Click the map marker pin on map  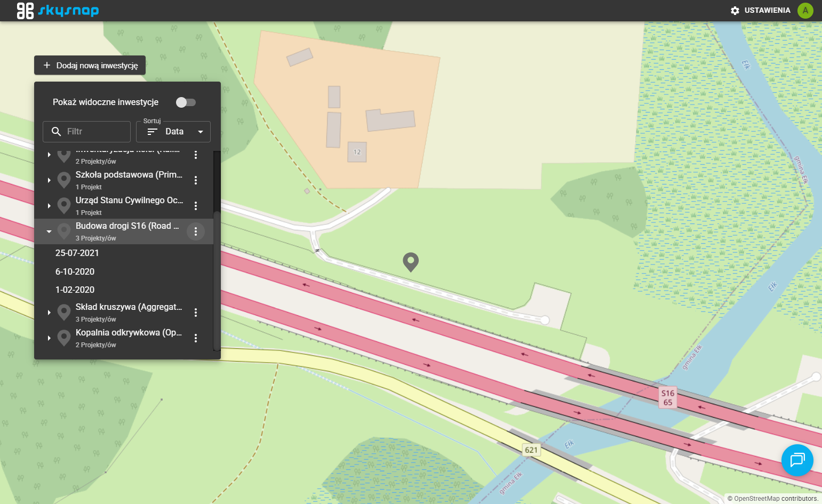(x=411, y=261)
